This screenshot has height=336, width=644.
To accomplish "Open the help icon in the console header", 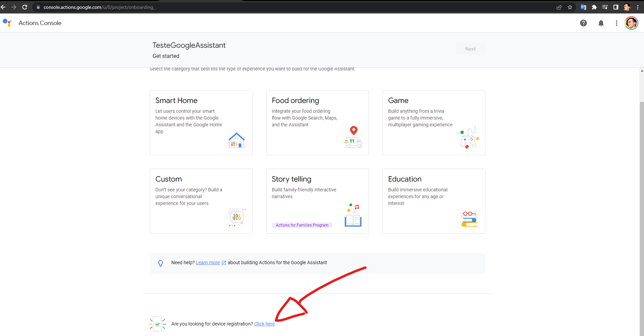I will [584, 23].
